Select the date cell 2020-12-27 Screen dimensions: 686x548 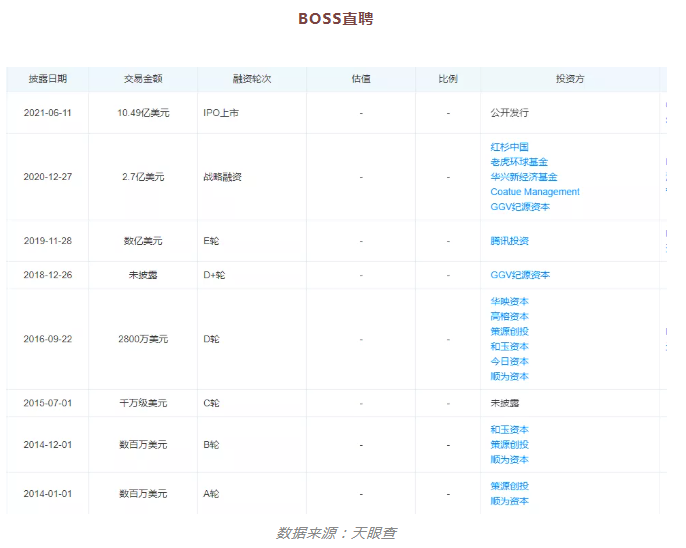pyautogui.click(x=48, y=177)
